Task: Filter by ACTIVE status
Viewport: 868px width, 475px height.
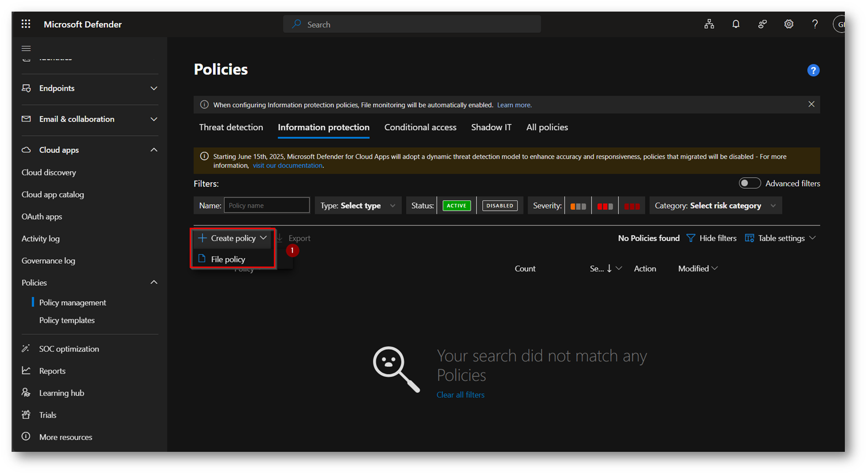Action: pos(456,206)
